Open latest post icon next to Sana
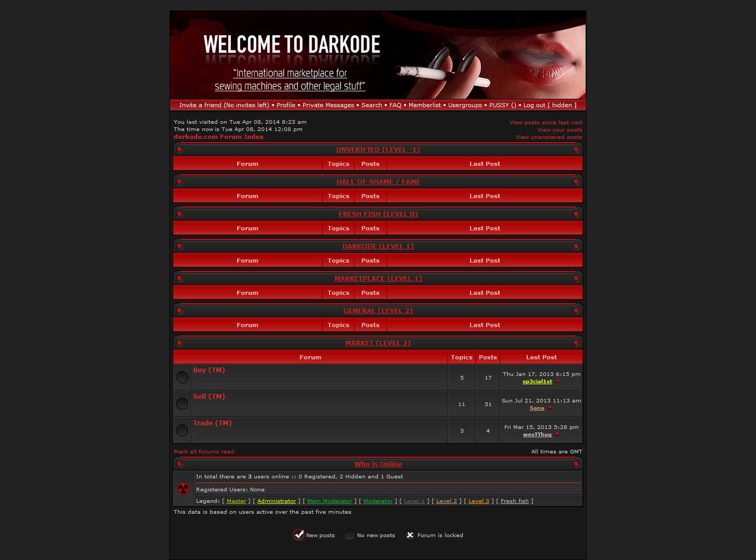756x560 pixels. coord(550,408)
